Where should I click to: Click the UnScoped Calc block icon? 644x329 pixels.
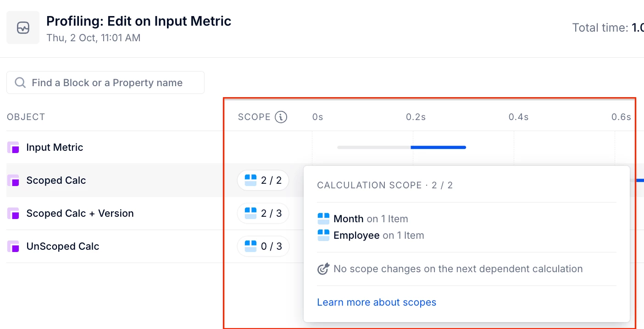(13, 247)
